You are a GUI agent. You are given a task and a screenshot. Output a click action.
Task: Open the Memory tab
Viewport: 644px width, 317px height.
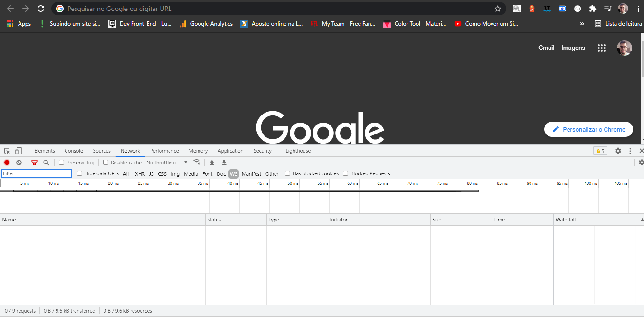tap(198, 151)
